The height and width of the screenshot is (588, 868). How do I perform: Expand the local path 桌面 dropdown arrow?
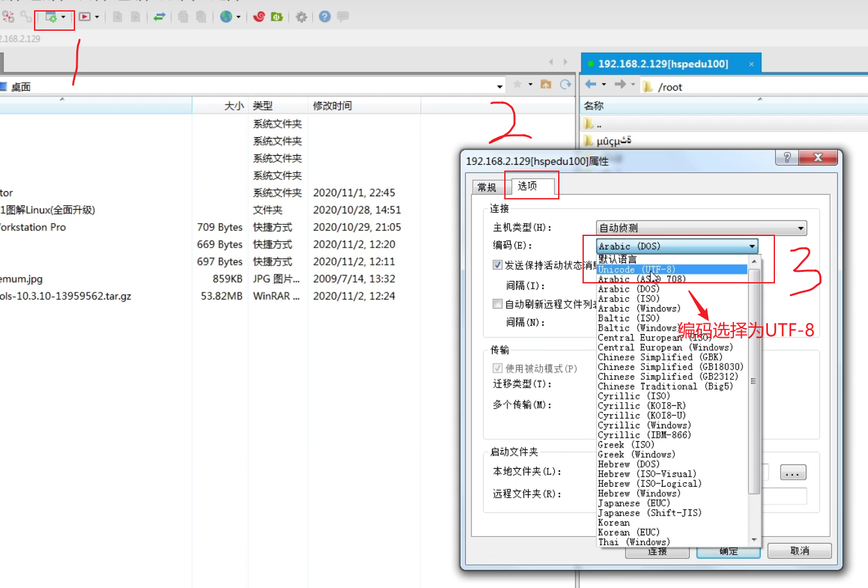tap(500, 87)
